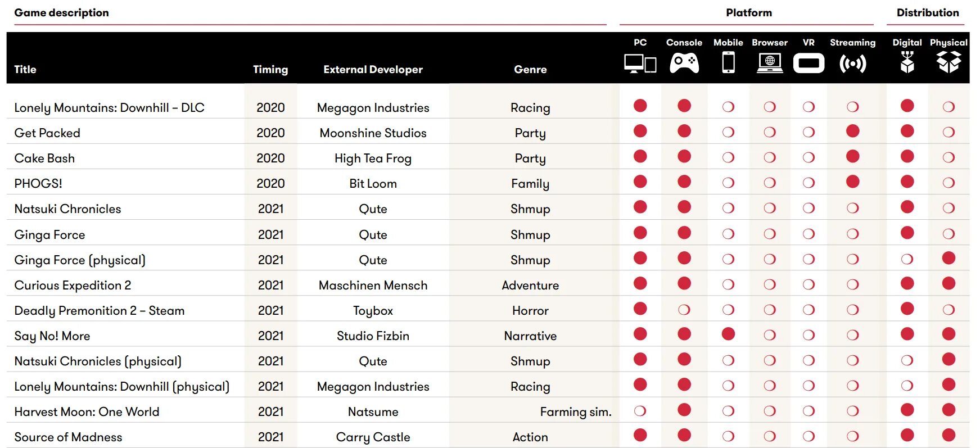980x448 pixels.
Task: Toggle the Streaming dot for Get Packed
Action: (852, 132)
